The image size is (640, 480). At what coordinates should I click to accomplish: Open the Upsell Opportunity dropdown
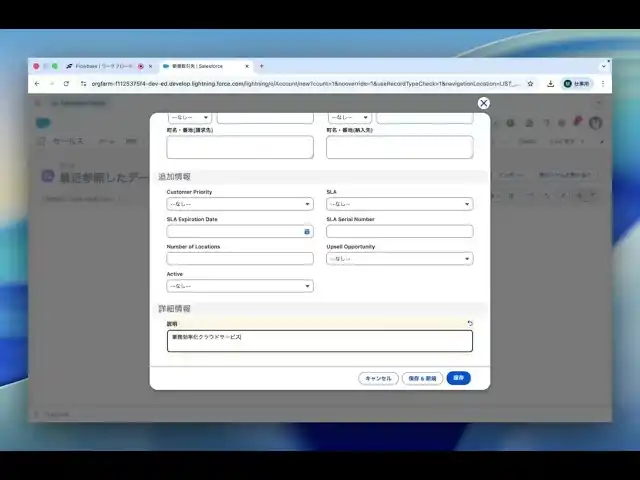pos(399,258)
